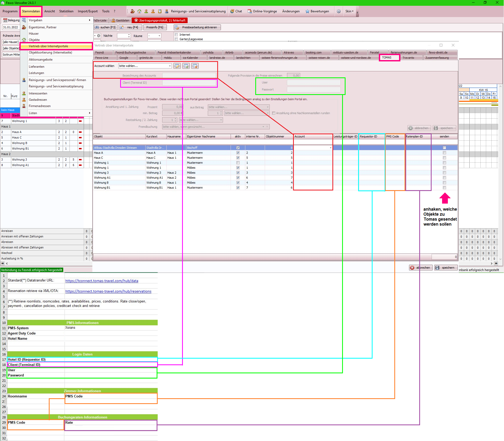Image resolution: width=504 pixels, height=441 pixels.
Task: Click the house icon in the toolbar
Action: 139,11
